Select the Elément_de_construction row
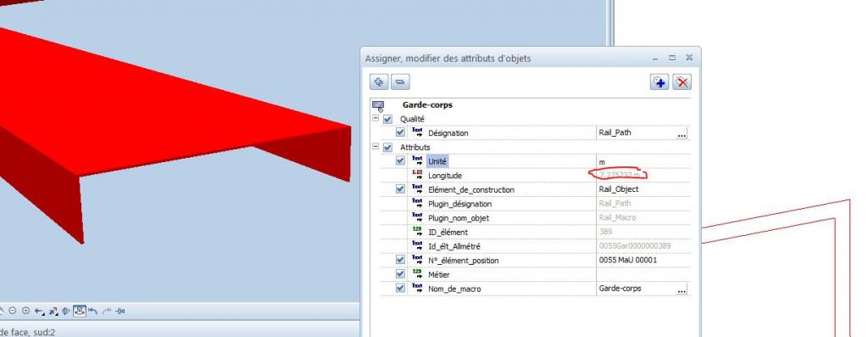 (535, 189)
